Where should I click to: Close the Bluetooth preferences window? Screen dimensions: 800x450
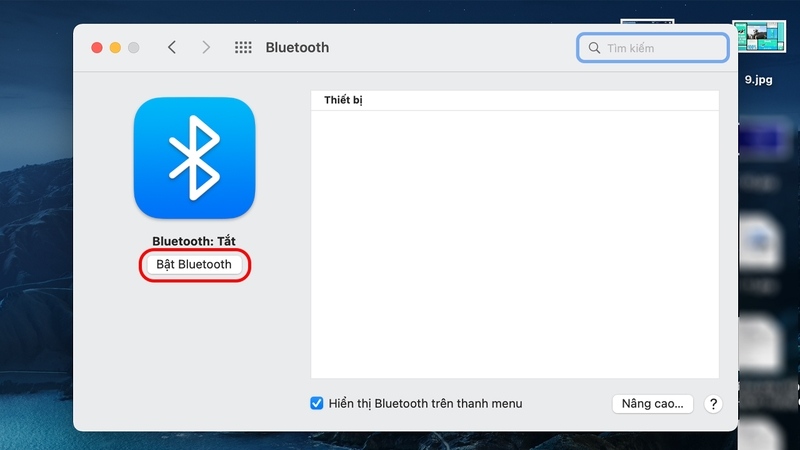97,47
